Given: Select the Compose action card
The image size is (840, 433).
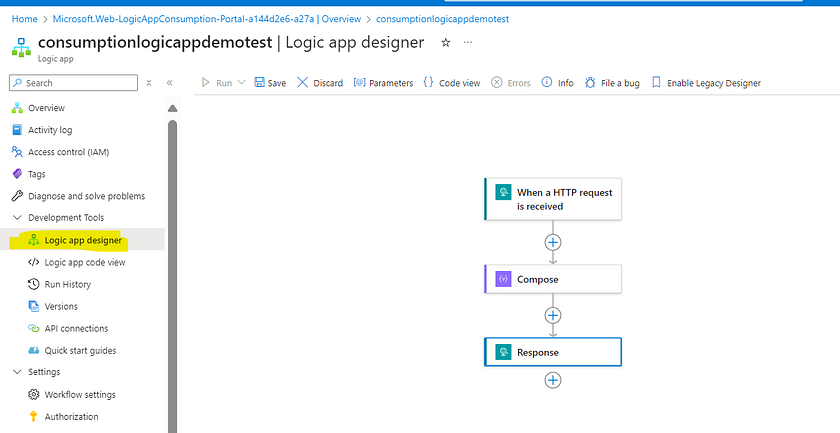Looking at the screenshot, I should tap(553, 279).
